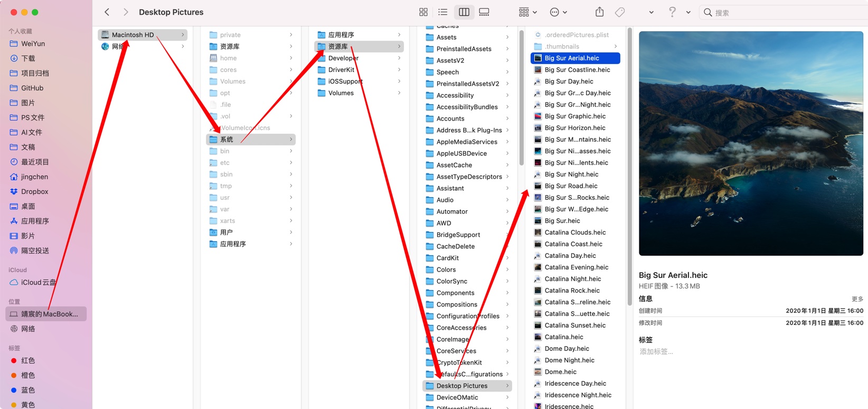868x409 pixels.
Task: Click the Edit Tags icon
Action: click(620, 12)
